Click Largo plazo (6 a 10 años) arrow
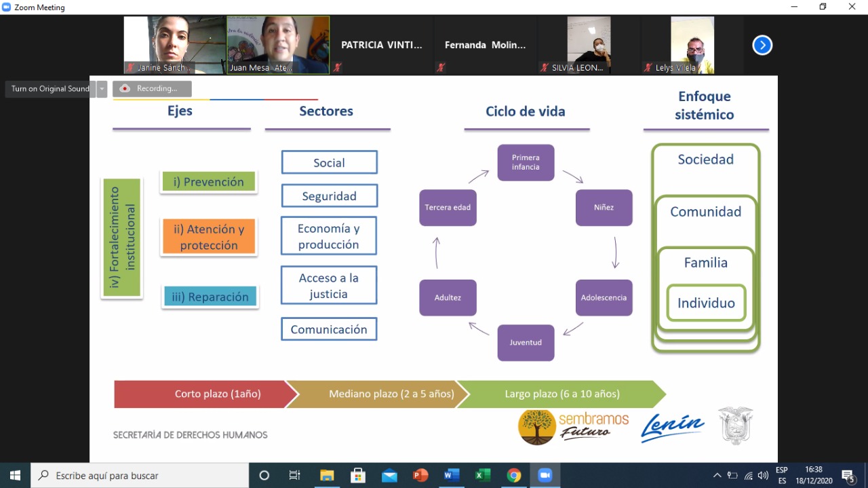 point(562,394)
